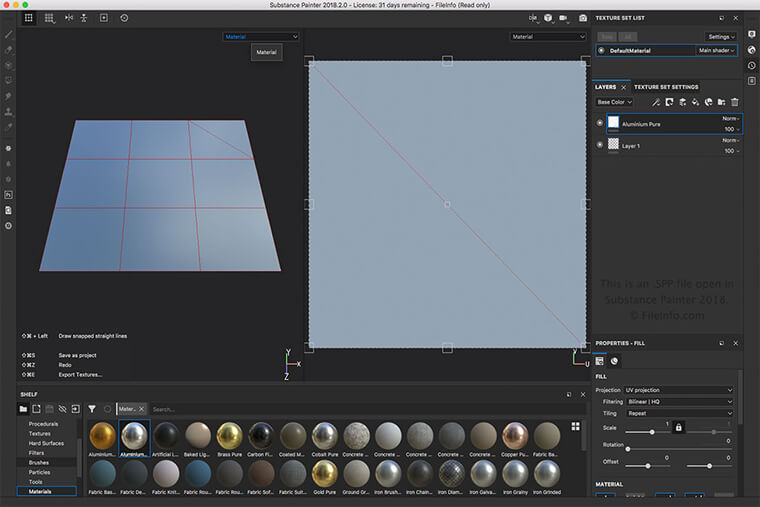This screenshot has height=507, width=760.
Task: Add a folder in the layers toolbar
Action: coord(722,102)
